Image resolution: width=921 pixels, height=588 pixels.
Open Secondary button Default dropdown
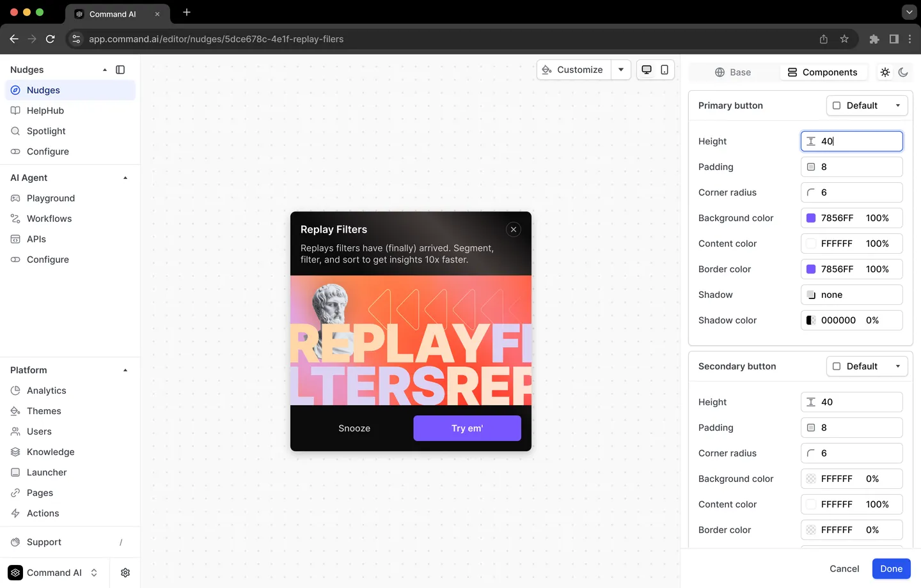(867, 366)
